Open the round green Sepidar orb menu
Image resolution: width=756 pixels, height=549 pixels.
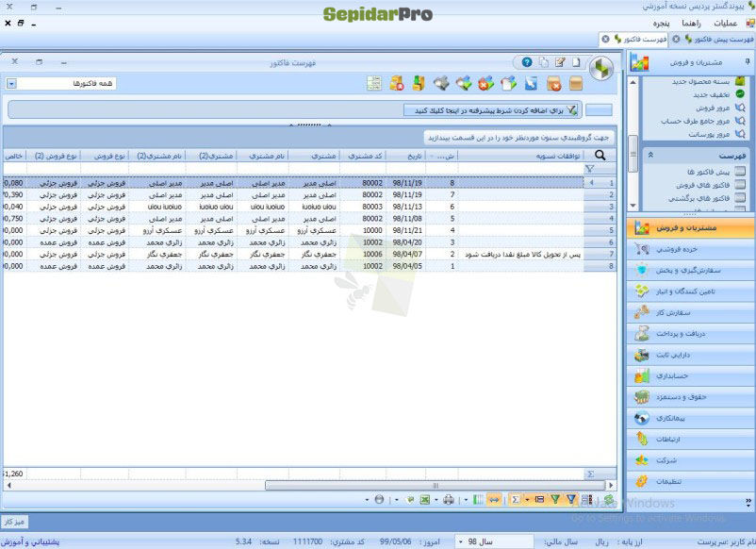pos(601,68)
